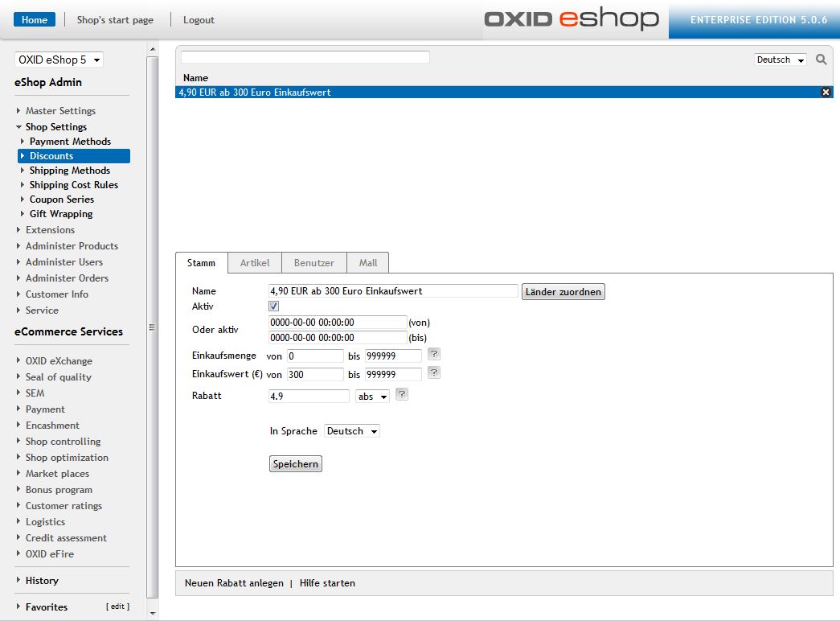Viewport: 840px width, 621px height.
Task: Open help icon next to Rabatt
Action: pyautogui.click(x=402, y=394)
